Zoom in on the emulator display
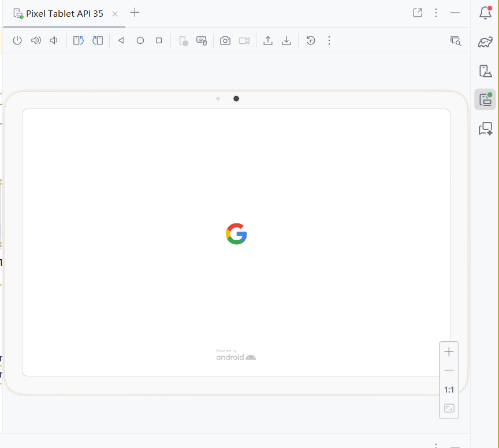499x448 pixels. (449, 352)
